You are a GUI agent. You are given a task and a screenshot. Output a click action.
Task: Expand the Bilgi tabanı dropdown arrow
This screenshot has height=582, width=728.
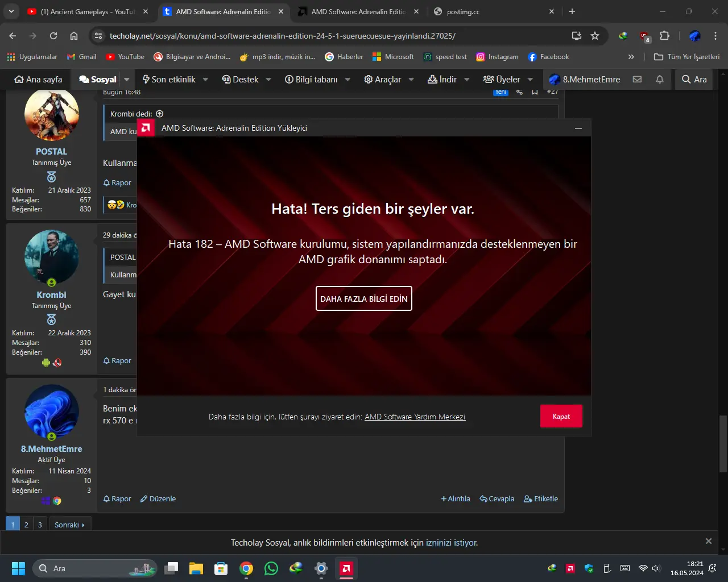pyautogui.click(x=348, y=79)
